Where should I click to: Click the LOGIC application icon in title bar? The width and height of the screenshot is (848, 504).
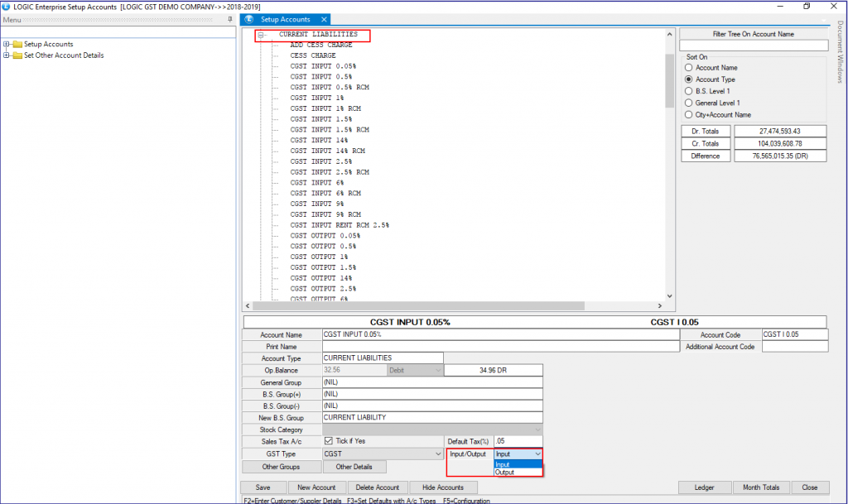7,5
